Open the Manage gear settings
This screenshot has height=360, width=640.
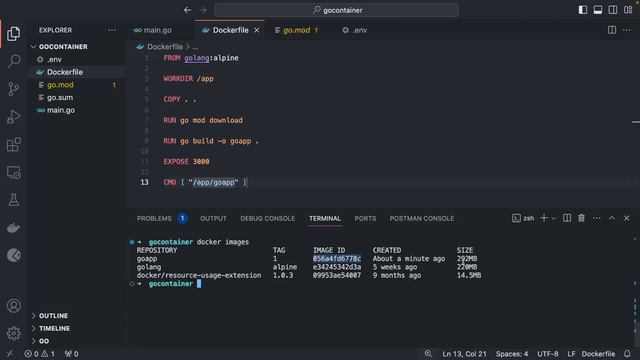pyautogui.click(x=13, y=333)
